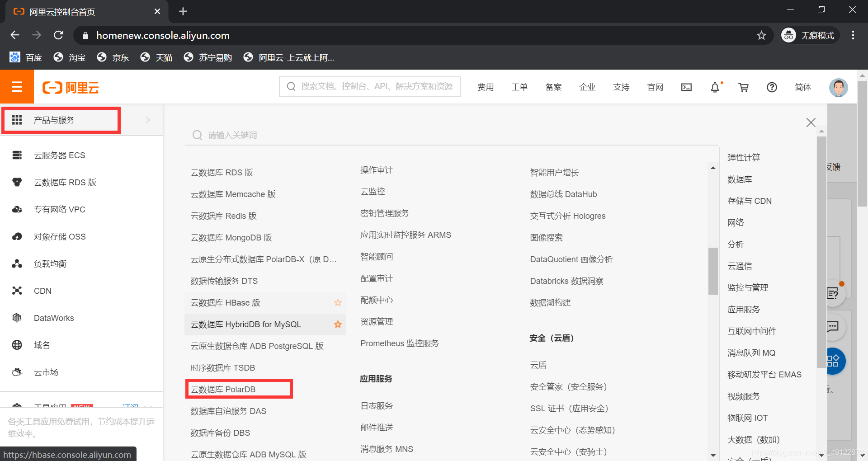Click the 云服务器 ECS server icon
This screenshot has height=461, width=868.
pyautogui.click(x=17, y=155)
